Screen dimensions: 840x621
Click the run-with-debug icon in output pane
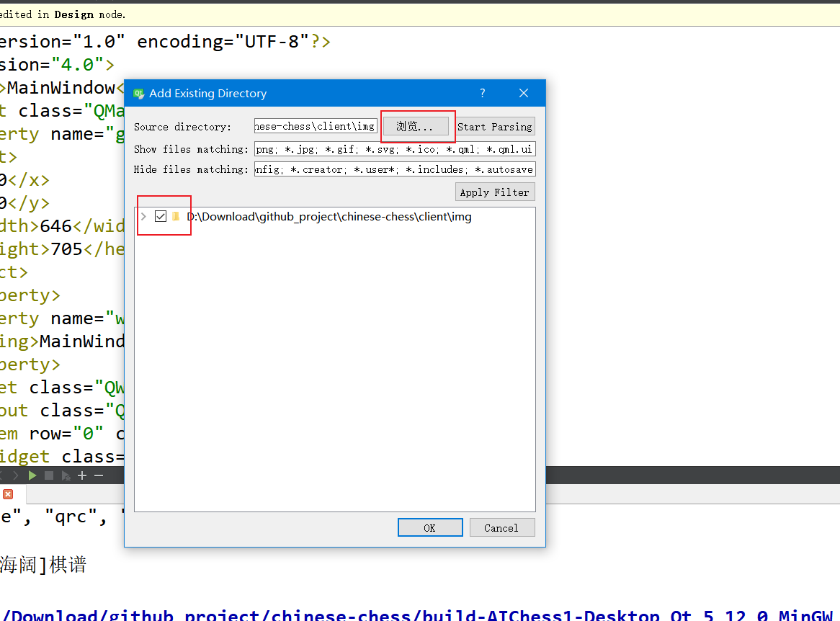[x=66, y=475]
